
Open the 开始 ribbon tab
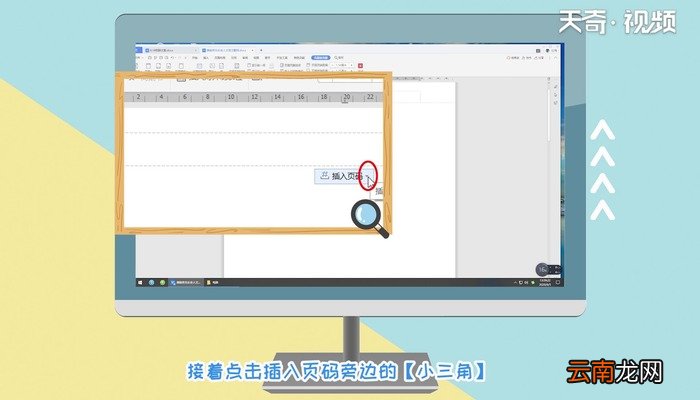pos(195,58)
